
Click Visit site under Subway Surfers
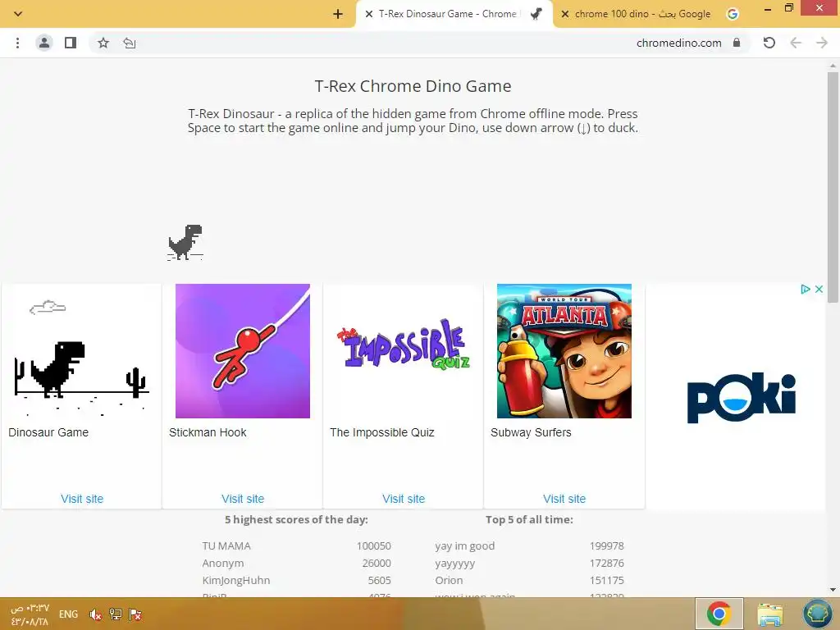[564, 499]
